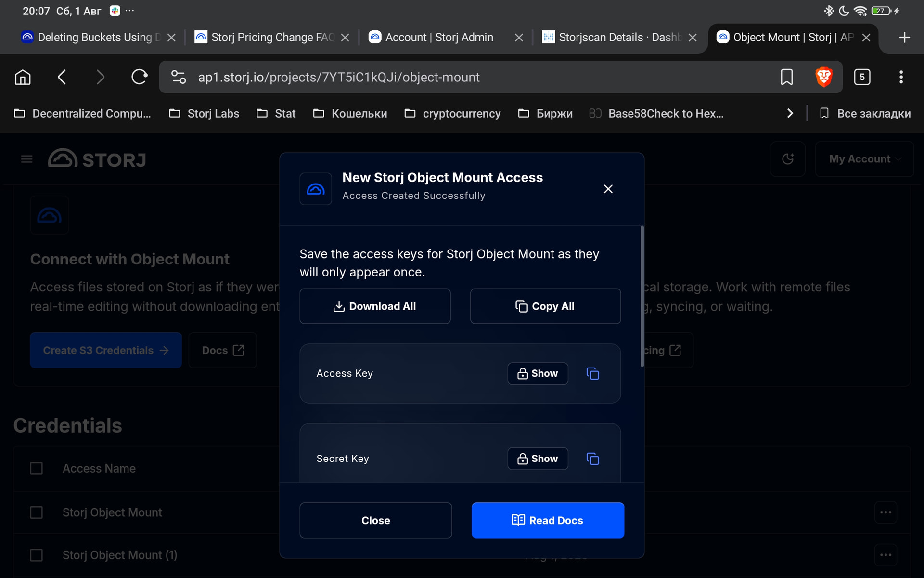Click the Download All button

click(x=375, y=306)
